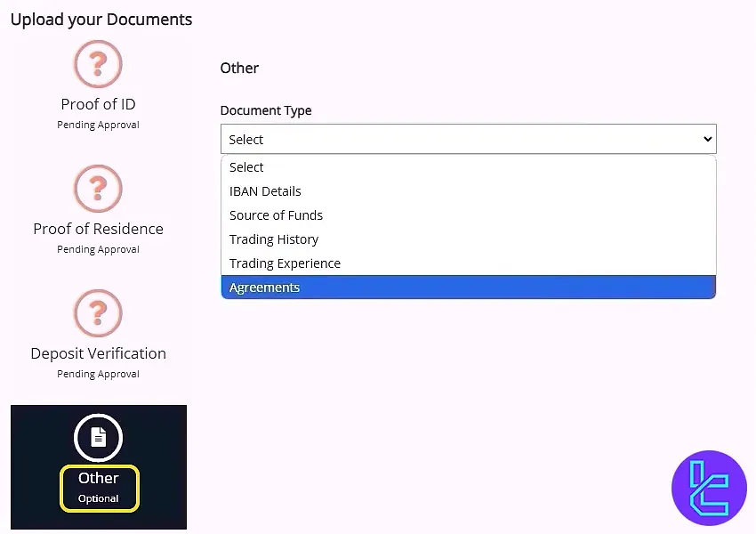Select Agreements from the document type list

point(264,287)
